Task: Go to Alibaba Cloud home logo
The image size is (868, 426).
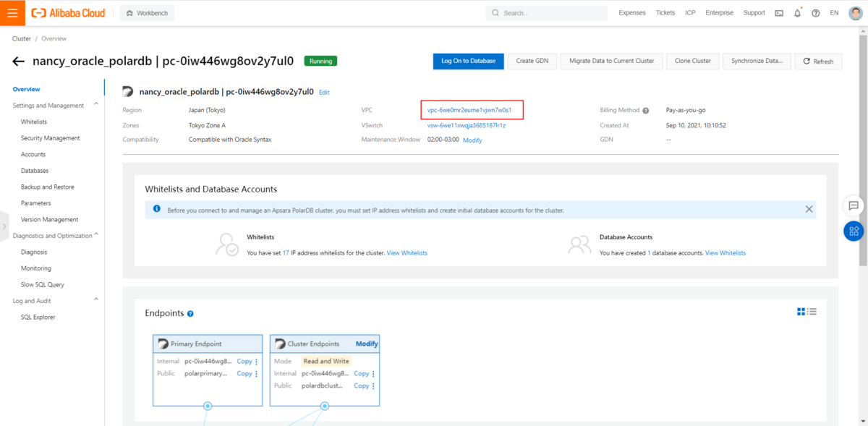Action: pyautogui.click(x=68, y=13)
